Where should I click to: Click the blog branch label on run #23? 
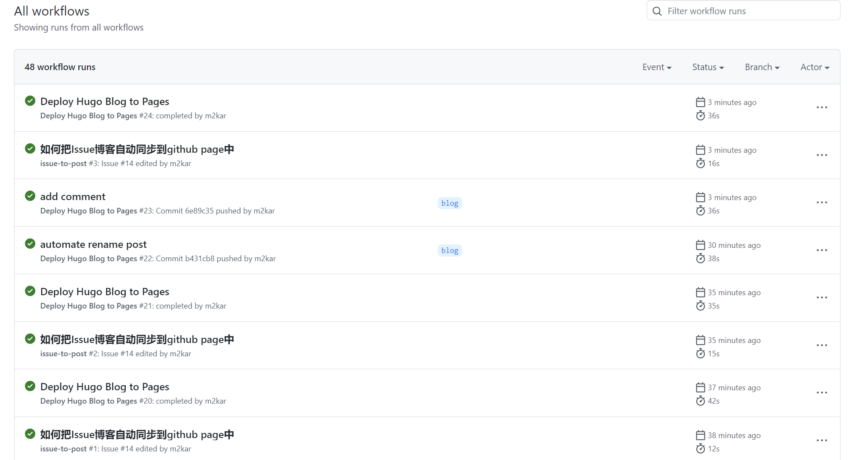[x=450, y=203]
